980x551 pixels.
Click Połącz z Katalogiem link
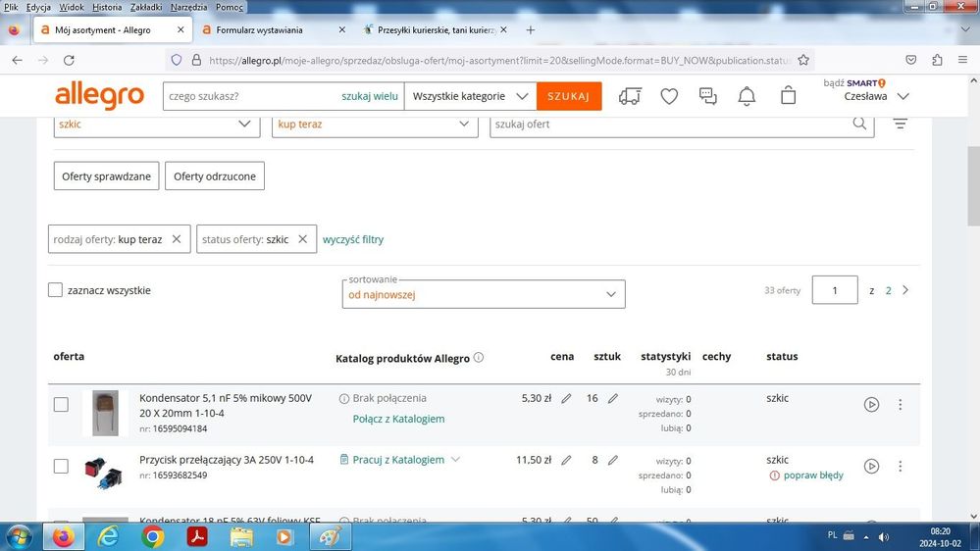(398, 419)
